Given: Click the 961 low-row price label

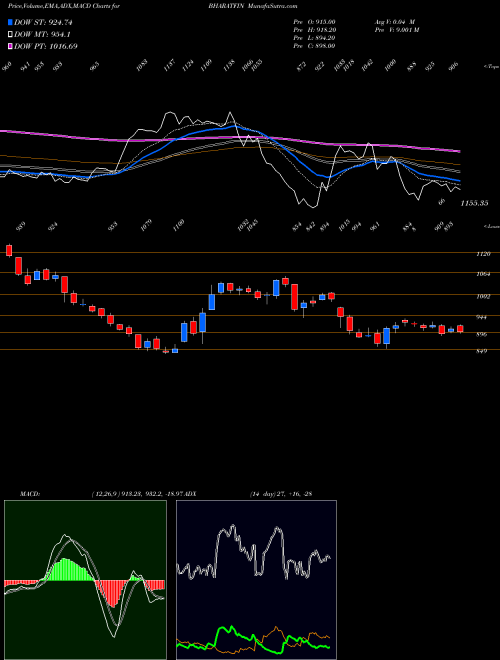Looking at the screenshot, I should pos(374,226).
